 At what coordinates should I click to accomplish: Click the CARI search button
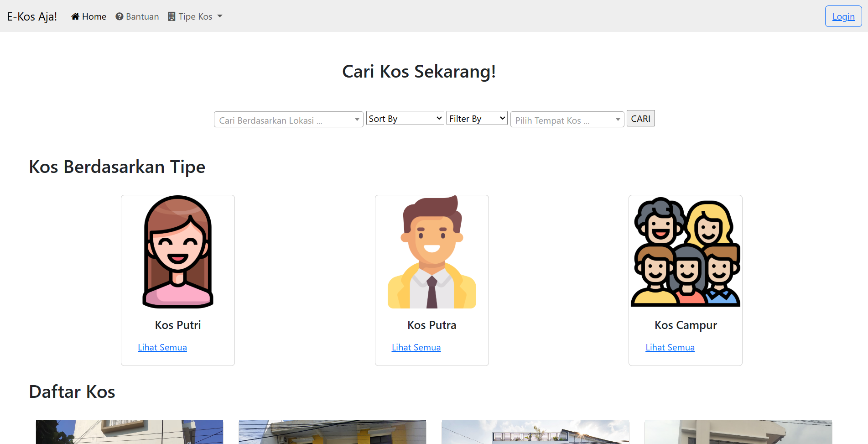[x=640, y=119]
